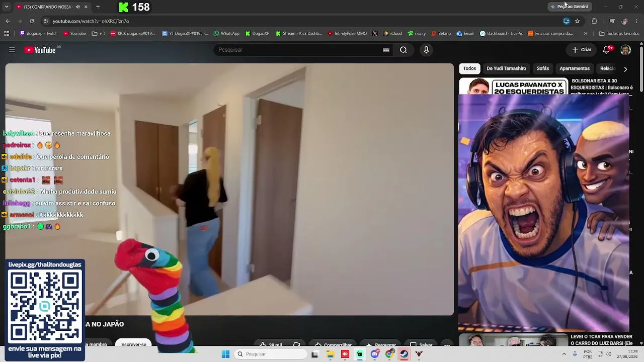Go back with the browser back arrow

[x=8, y=21]
